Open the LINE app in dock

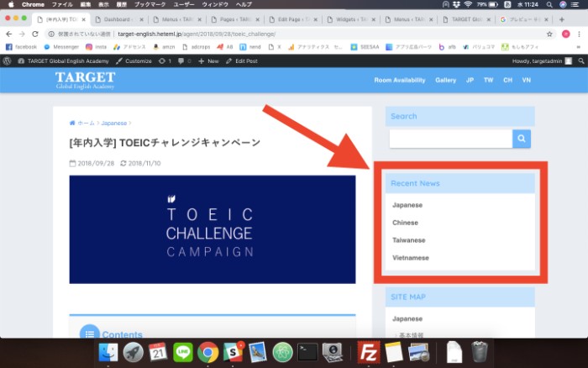tap(183, 352)
